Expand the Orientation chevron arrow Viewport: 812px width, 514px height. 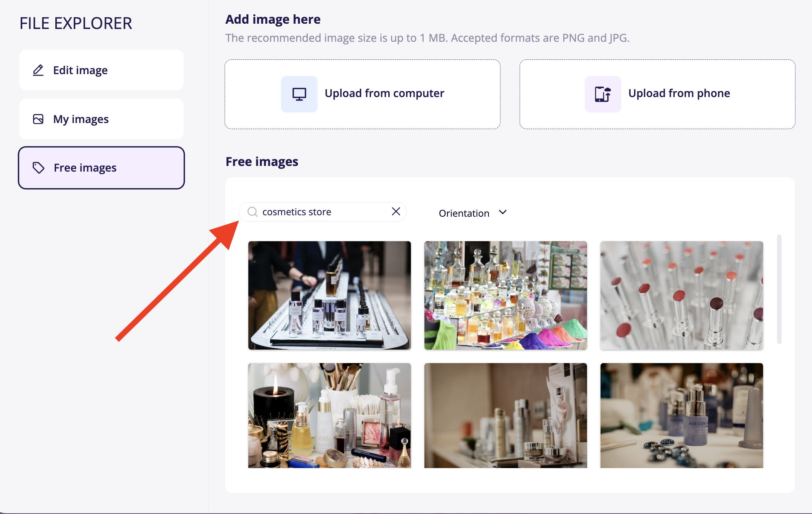pos(503,213)
